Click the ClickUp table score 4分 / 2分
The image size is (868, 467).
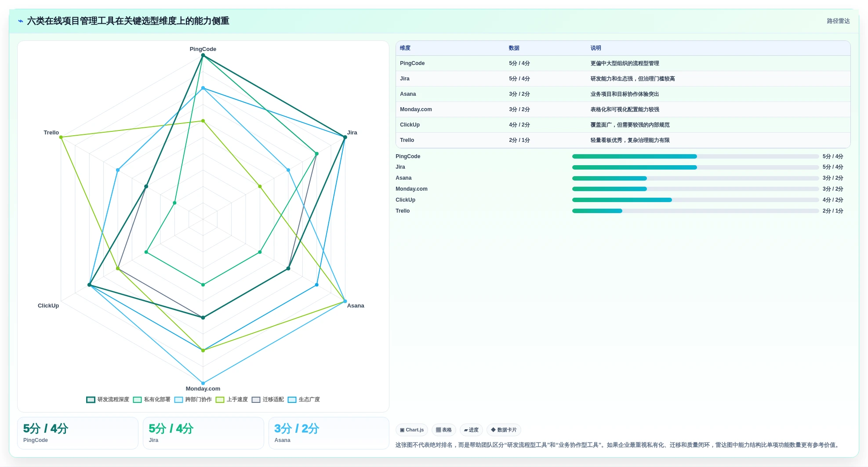[x=519, y=125]
